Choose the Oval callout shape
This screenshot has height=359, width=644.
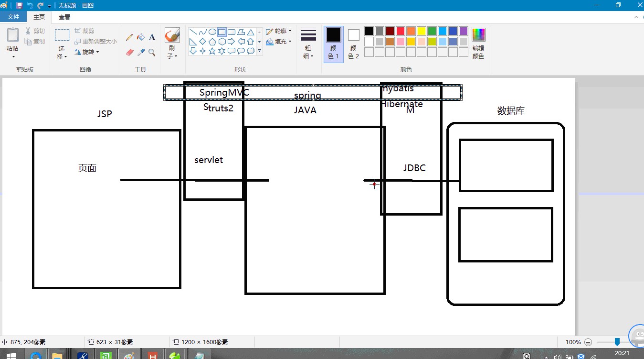(241, 51)
